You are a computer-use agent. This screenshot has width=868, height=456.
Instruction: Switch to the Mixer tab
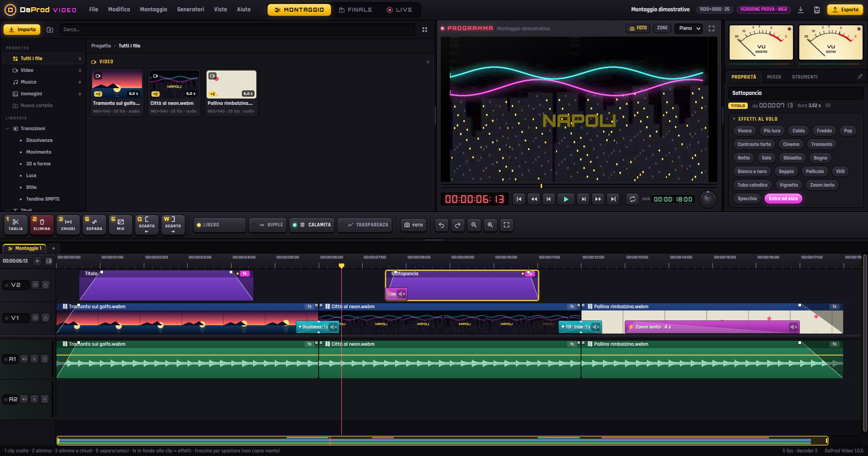click(x=774, y=77)
